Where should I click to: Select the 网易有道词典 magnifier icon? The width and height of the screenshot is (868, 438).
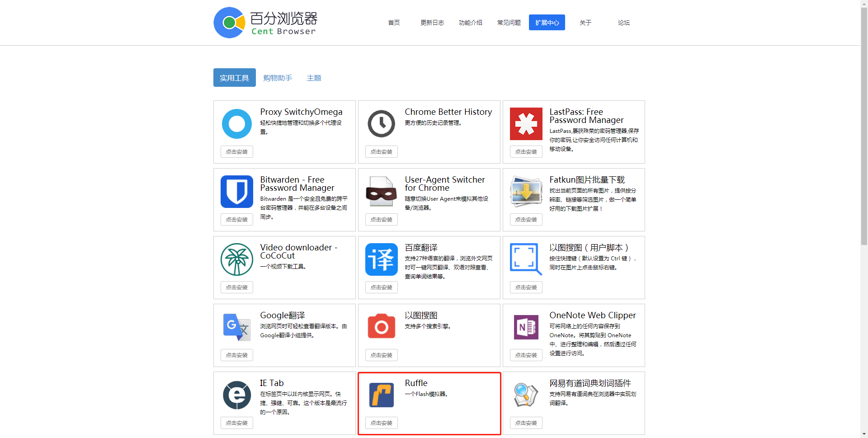(526, 395)
